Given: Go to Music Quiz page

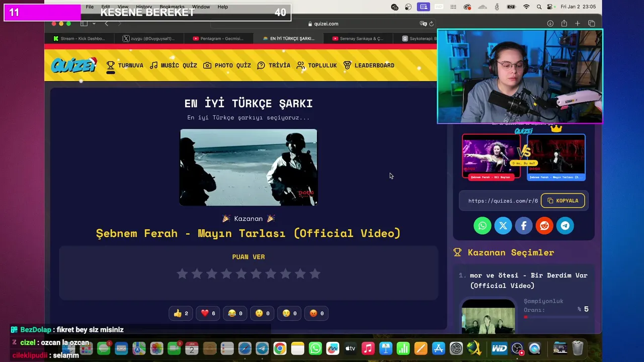Looking at the screenshot, I should click(174, 65).
